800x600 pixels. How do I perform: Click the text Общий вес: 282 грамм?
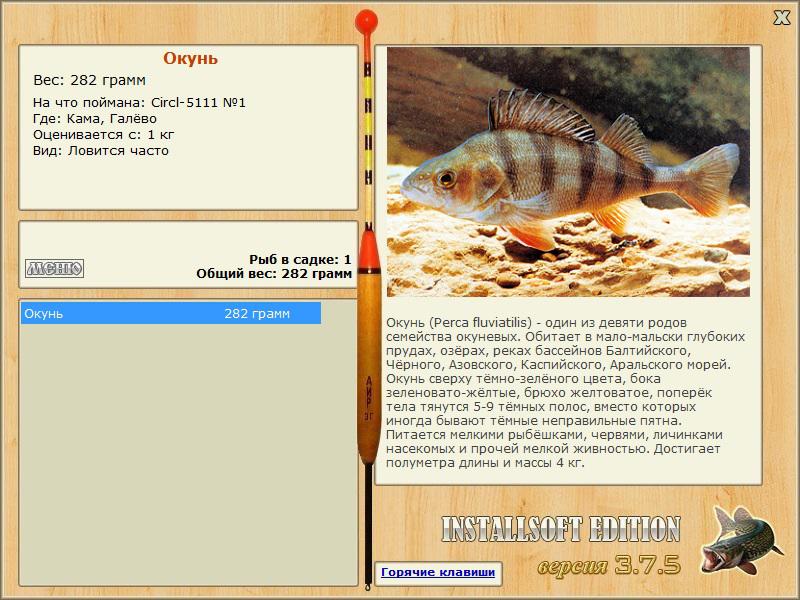point(274,273)
